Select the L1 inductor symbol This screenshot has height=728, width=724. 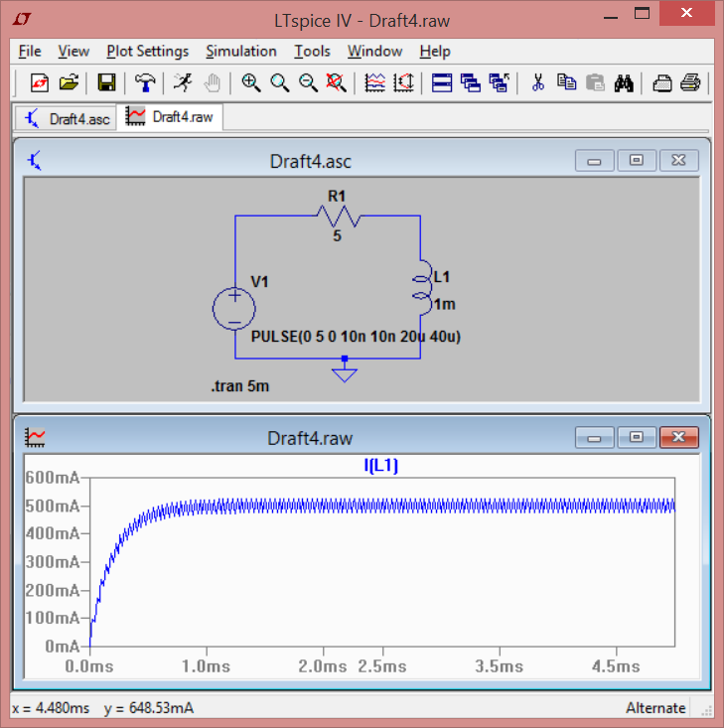422,288
